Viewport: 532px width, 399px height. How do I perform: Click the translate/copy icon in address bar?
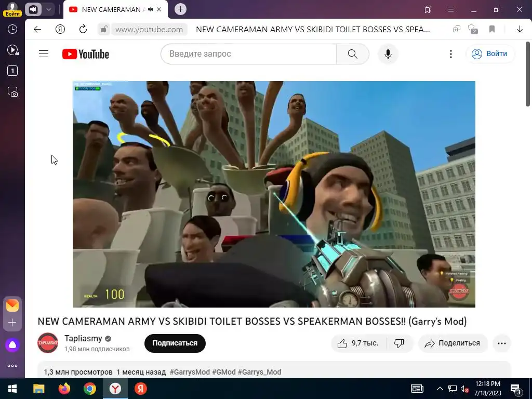pyautogui.click(x=457, y=30)
